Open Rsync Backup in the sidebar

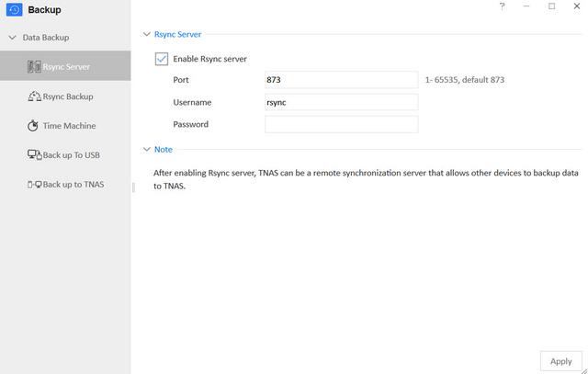[65, 96]
